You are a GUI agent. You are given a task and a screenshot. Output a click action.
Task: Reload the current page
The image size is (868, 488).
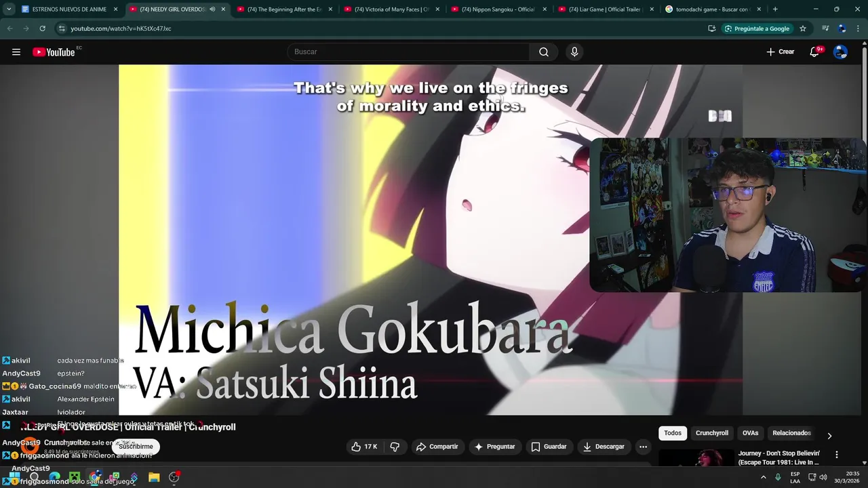click(42, 28)
